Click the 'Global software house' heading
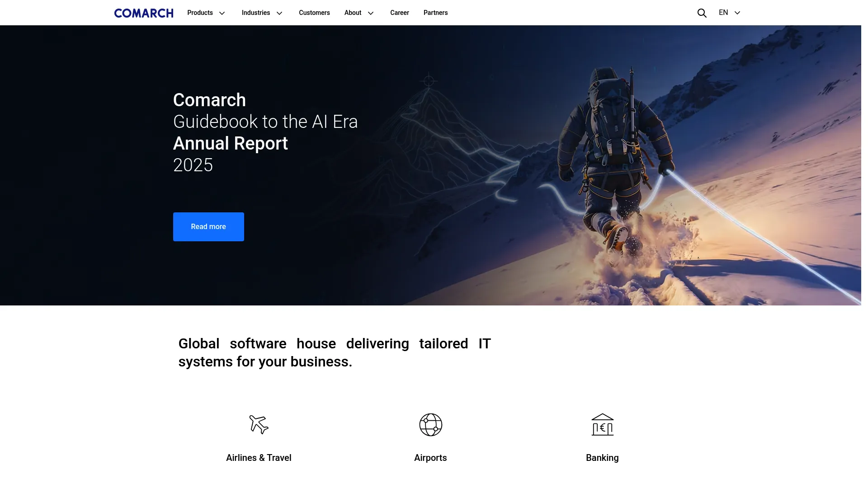 335,352
